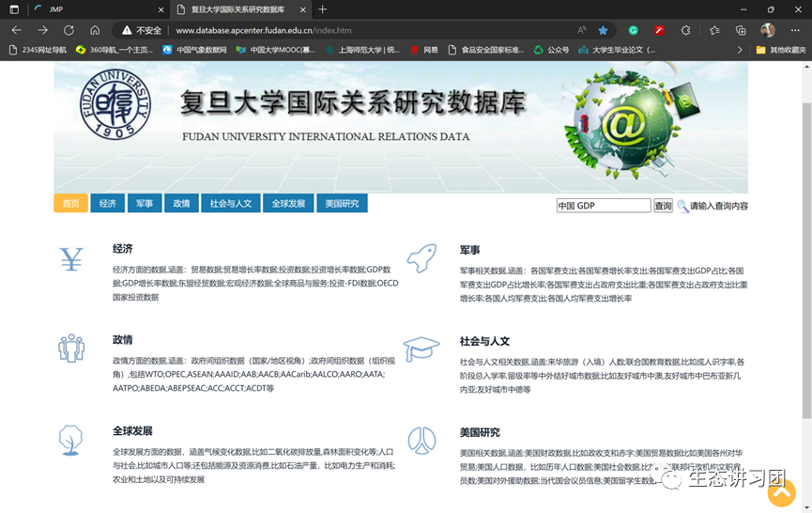Screen dimensions: 812x513
Task: Open a new browser tab
Action: pos(323,9)
